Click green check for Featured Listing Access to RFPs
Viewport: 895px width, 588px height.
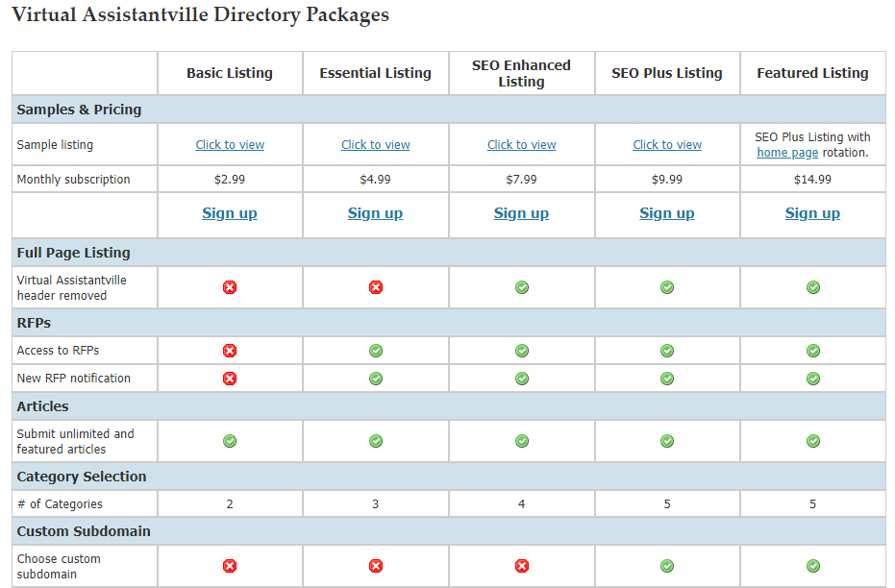point(813,351)
